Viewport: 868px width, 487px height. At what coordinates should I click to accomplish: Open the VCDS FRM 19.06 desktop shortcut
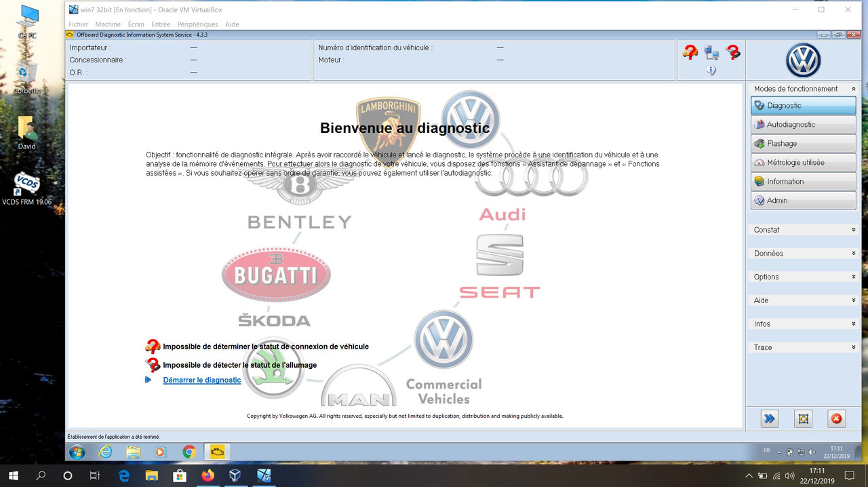click(x=26, y=189)
